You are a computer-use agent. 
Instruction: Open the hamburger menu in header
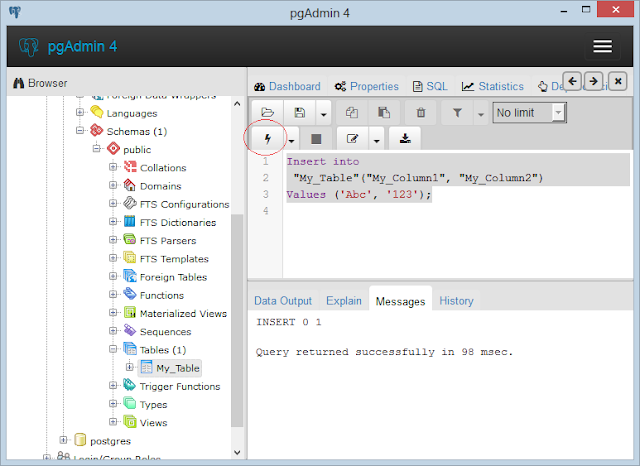(x=602, y=46)
